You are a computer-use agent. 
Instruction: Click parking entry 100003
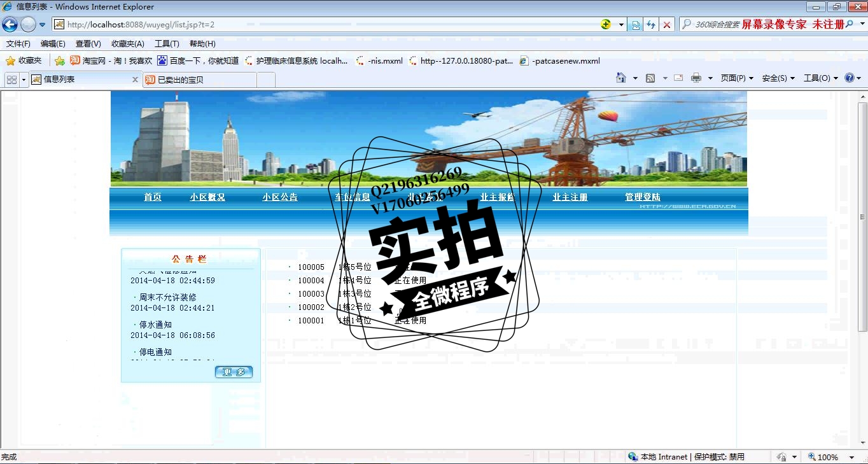click(311, 294)
